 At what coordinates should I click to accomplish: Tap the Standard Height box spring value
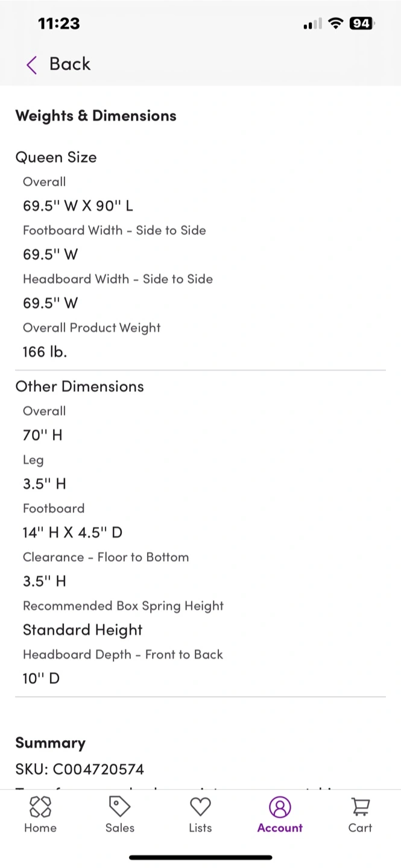click(x=83, y=630)
